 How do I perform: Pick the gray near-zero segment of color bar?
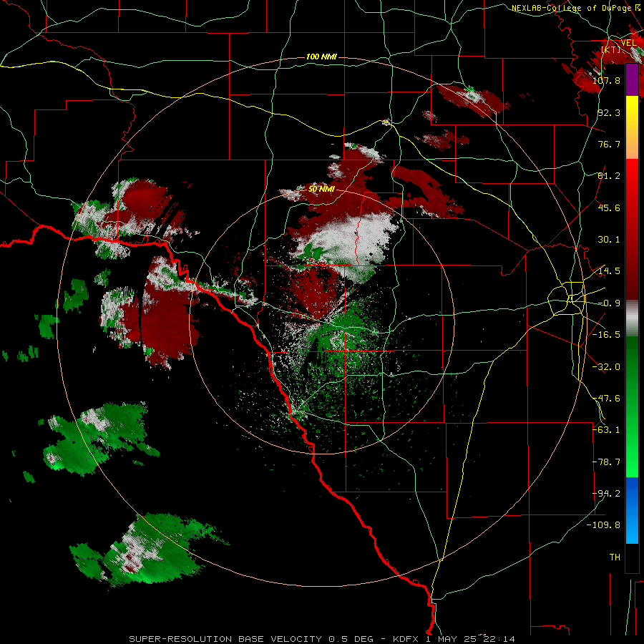[x=632, y=318]
